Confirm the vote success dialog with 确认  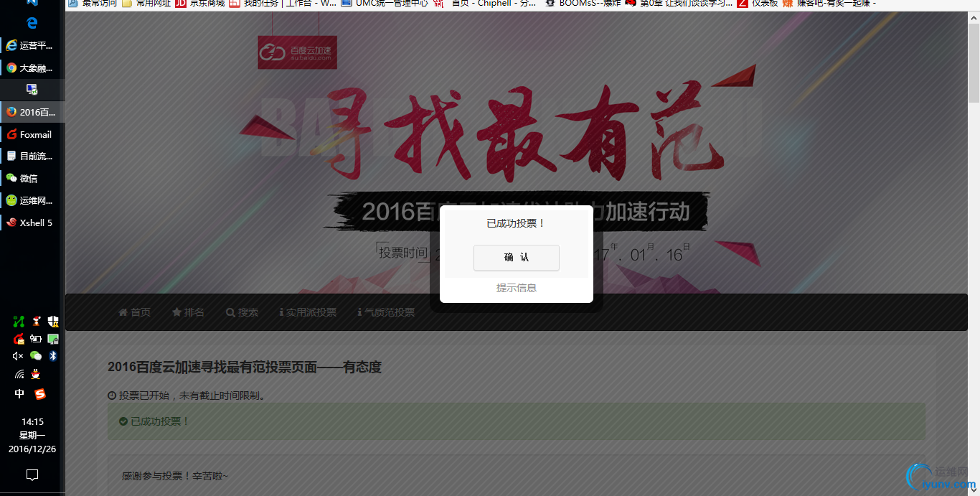(516, 258)
